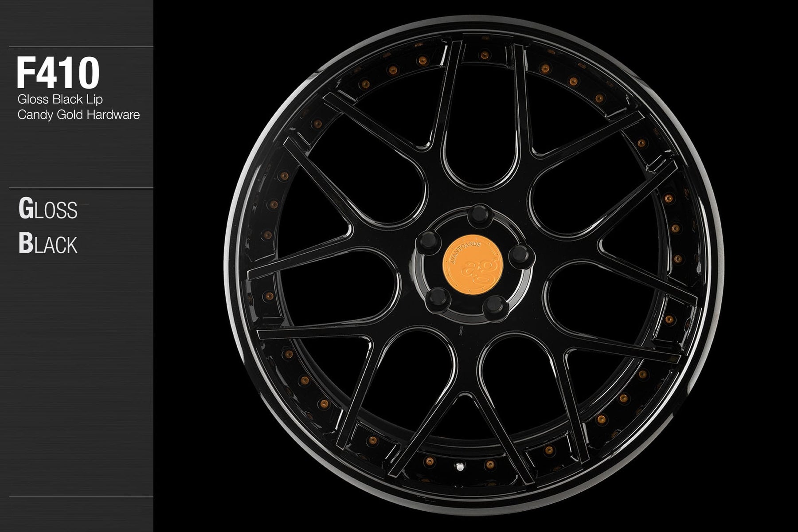Click the divider line at the sidebar bottom
798x532 pixels.
pos(81,497)
